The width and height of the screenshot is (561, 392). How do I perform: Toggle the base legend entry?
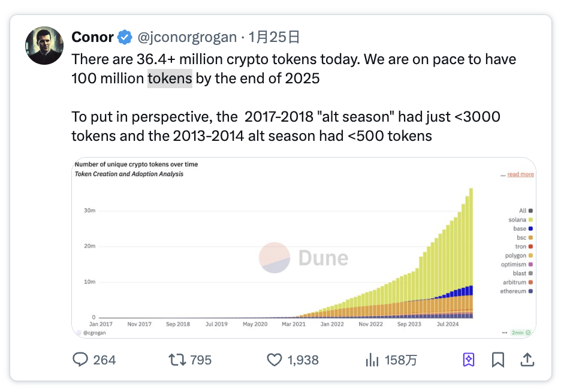coord(523,228)
